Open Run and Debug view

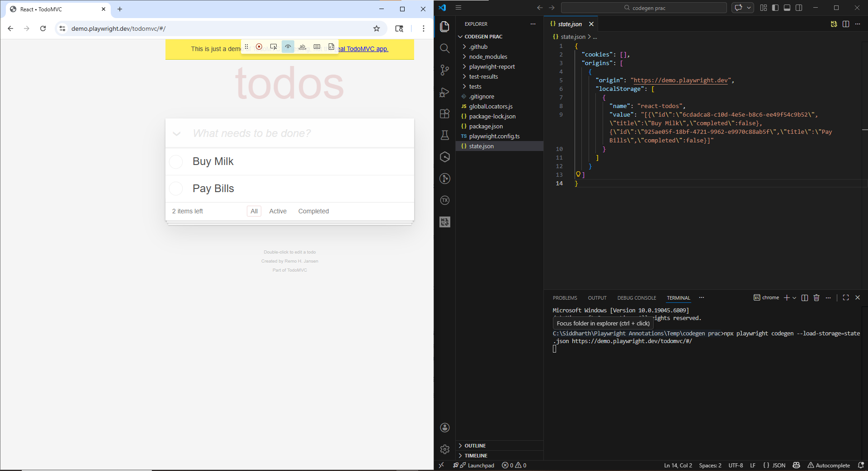pos(445,92)
